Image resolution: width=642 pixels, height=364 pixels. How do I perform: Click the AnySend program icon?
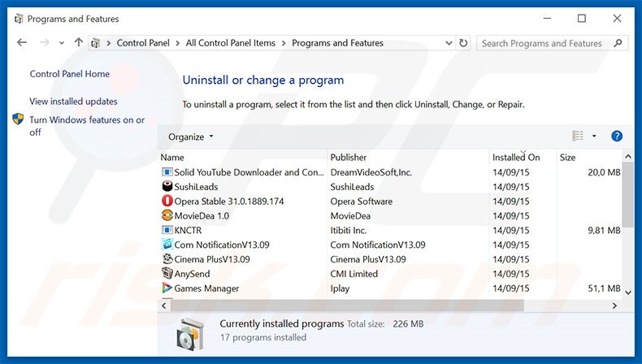click(x=167, y=274)
